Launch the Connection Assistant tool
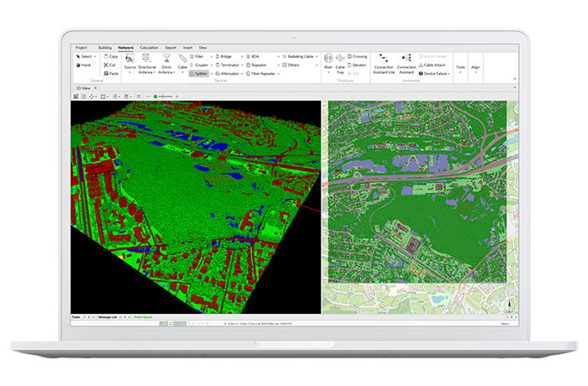588x386 pixels. point(406,61)
